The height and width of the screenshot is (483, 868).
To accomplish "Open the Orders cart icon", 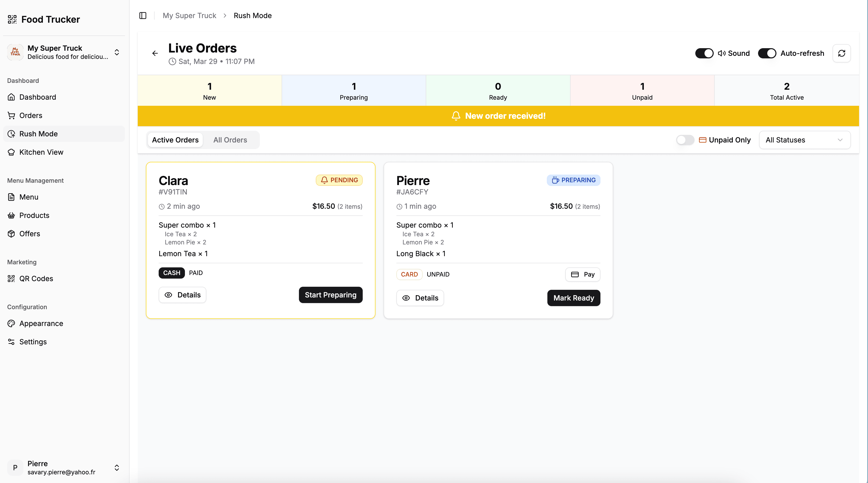I will (11, 115).
